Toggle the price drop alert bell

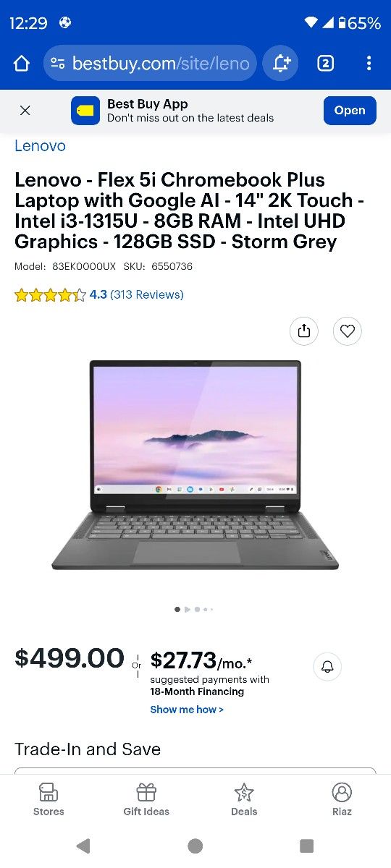click(327, 666)
